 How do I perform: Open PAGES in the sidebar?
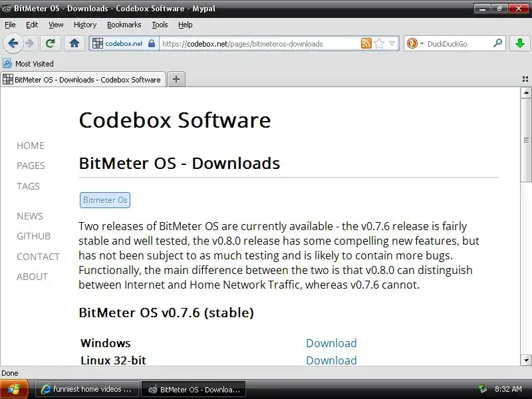tap(31, 166)
